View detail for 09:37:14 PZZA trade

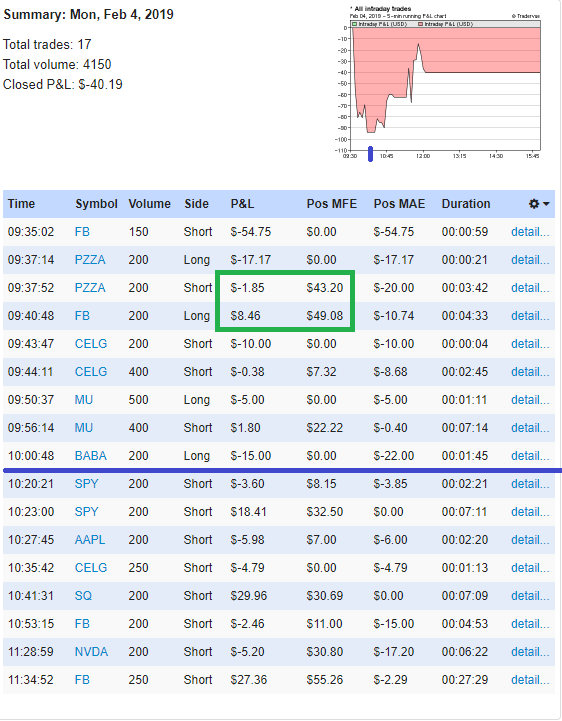pyautogui.click(x=530, y=260)
